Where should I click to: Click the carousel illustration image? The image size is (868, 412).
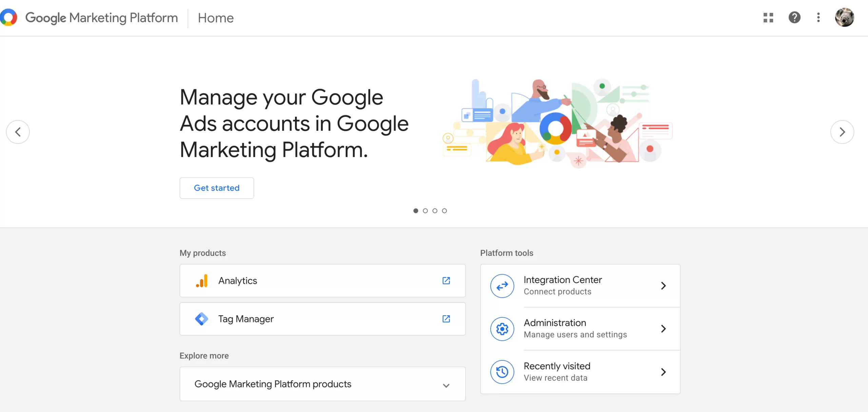(557, 124)
